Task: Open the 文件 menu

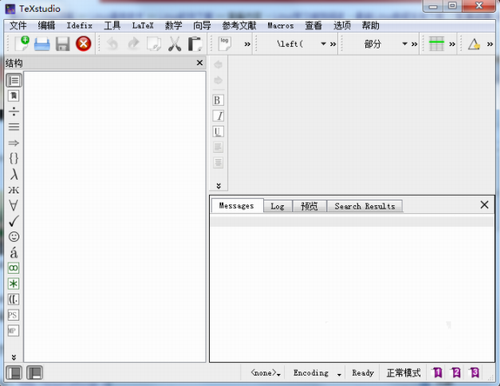Action: coord(18,26)
